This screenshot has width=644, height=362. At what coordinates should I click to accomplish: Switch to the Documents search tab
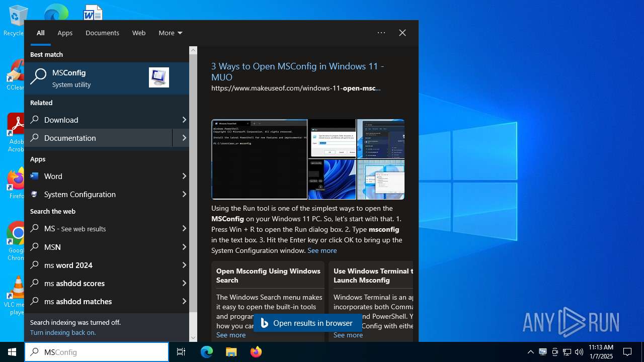coord(102,33)
